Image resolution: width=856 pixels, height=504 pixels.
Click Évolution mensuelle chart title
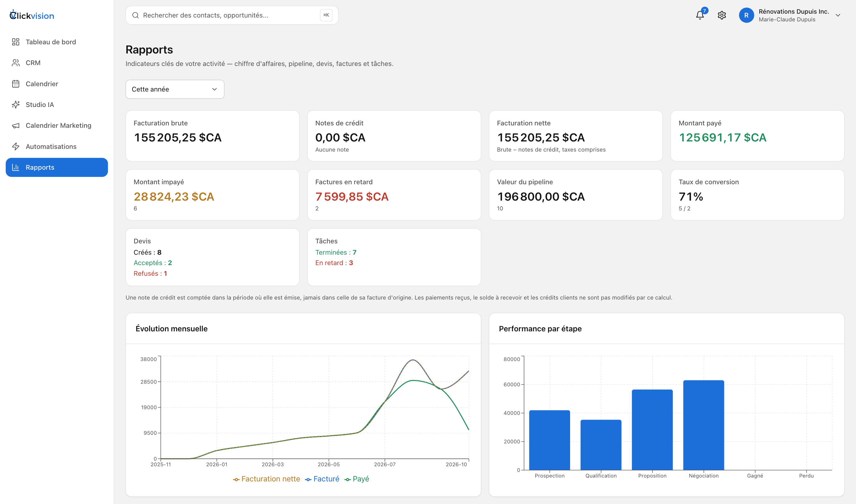click(171, 329)
